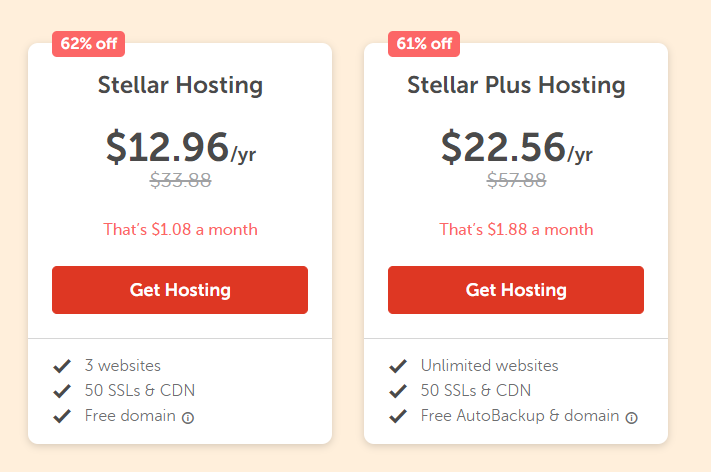Image resolution: width=711 pixels, height=472 pixels.
Task: Click checkmark next to Stellar Plus plan's 50 SSLs & CDN
Action: pyautogui.click(x=398, y=391)
